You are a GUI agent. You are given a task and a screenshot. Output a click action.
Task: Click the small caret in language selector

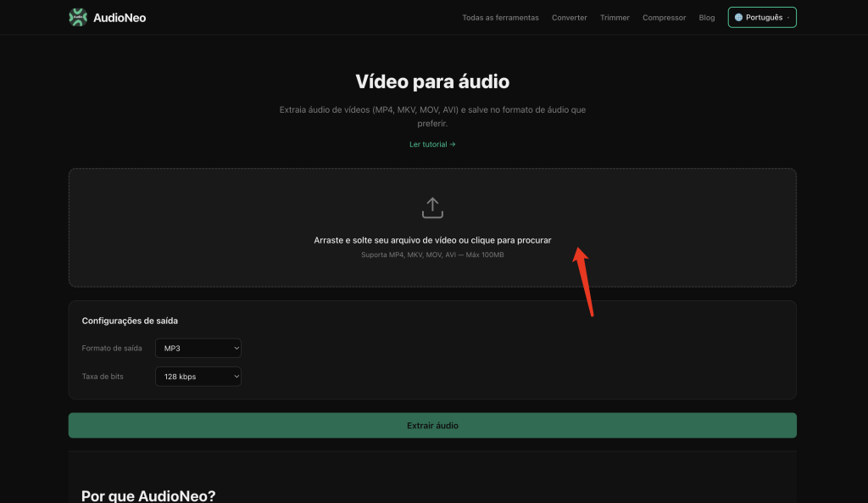(x=788, y=18)
